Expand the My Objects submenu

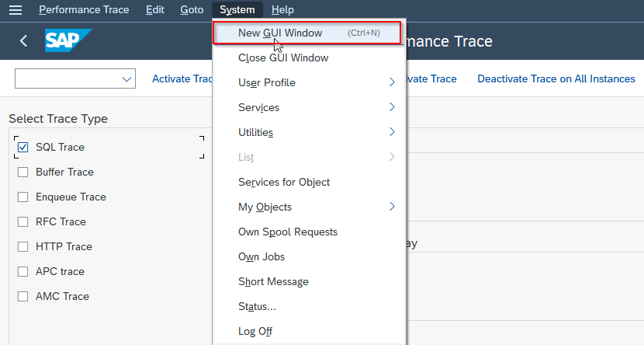tap(309, 207)
